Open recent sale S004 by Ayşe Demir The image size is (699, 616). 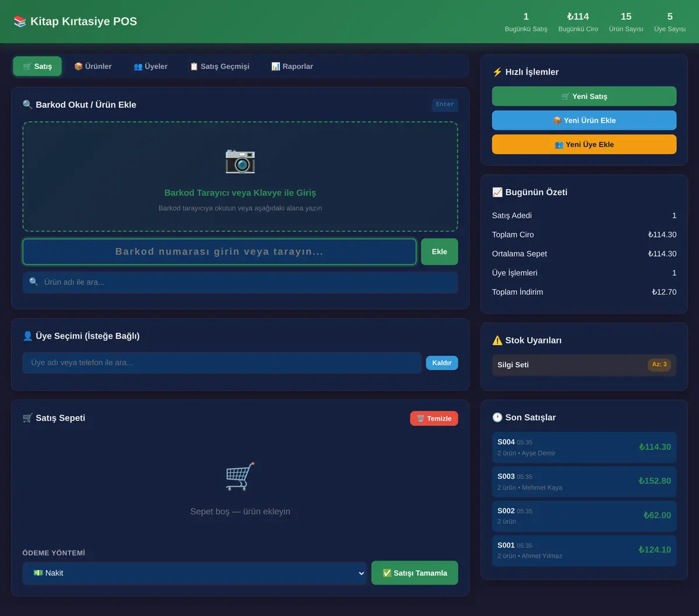click(584, 448)
